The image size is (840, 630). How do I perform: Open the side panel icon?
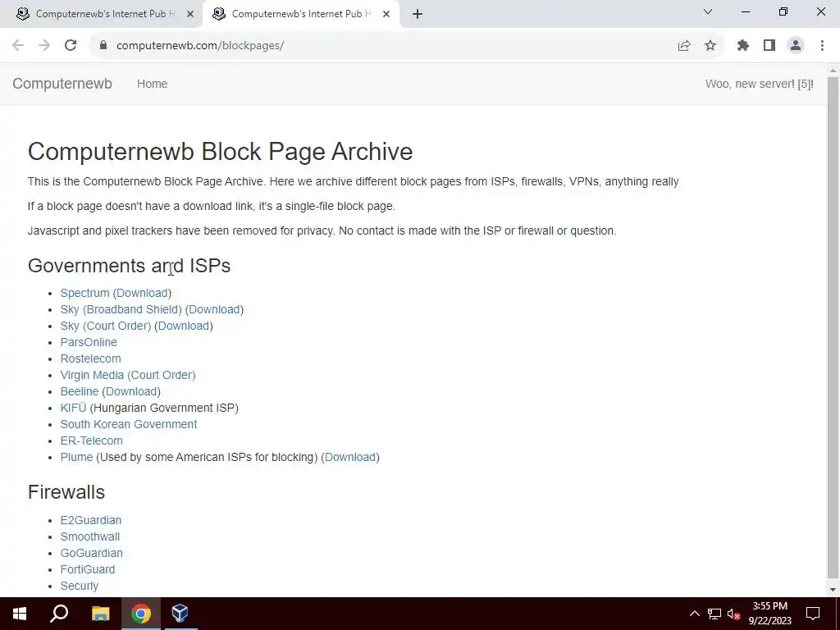click(769, 46)
